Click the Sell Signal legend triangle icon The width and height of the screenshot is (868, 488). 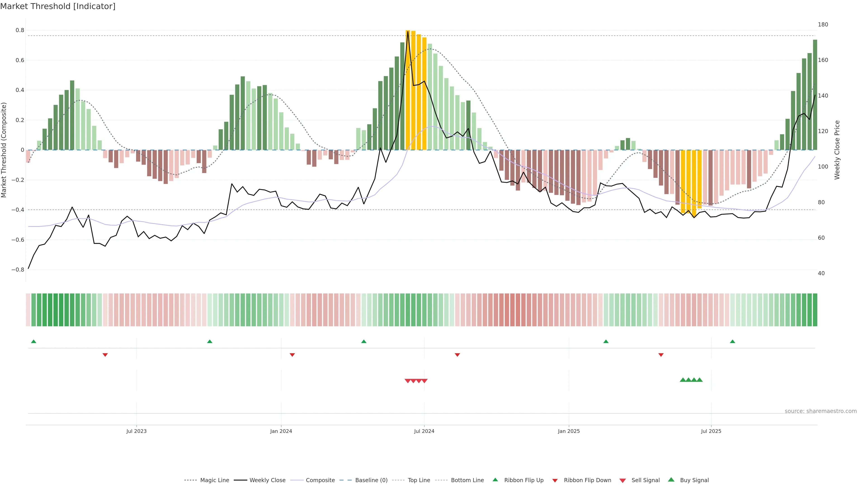623,481
